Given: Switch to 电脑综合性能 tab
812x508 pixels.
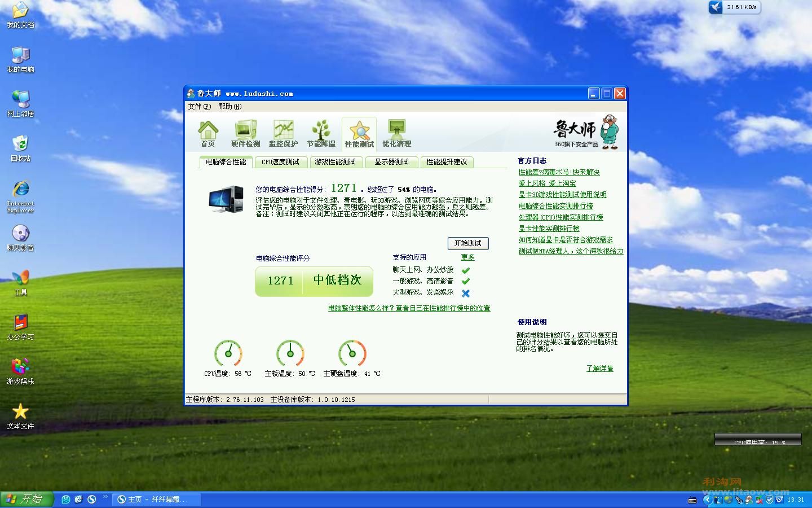Looking at the screenshot, I should click(x=226, y=162).
